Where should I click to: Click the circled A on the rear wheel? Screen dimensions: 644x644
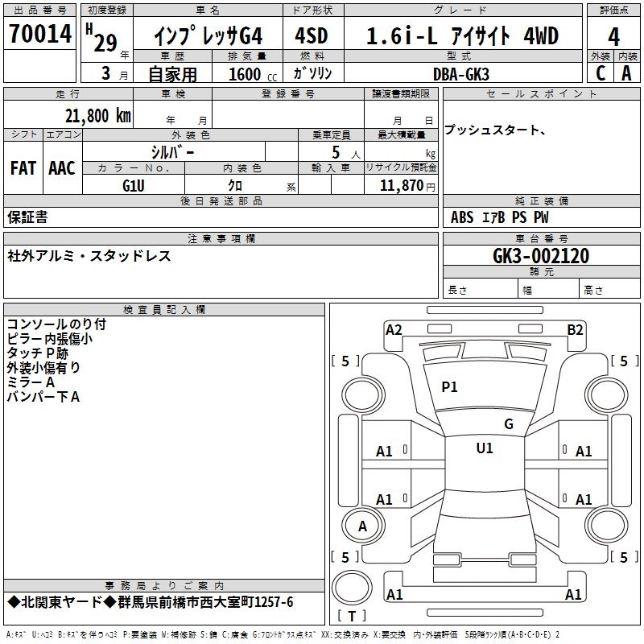click(x=362, y=526)
